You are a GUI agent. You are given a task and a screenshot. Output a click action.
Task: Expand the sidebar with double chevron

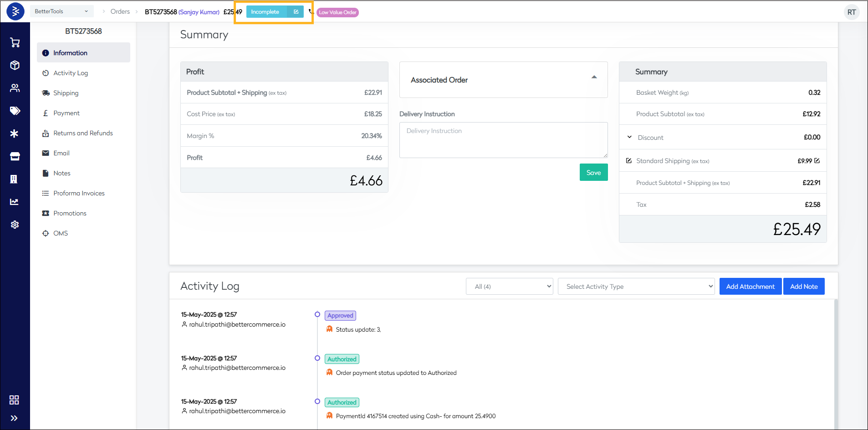(x=14, y=418)
